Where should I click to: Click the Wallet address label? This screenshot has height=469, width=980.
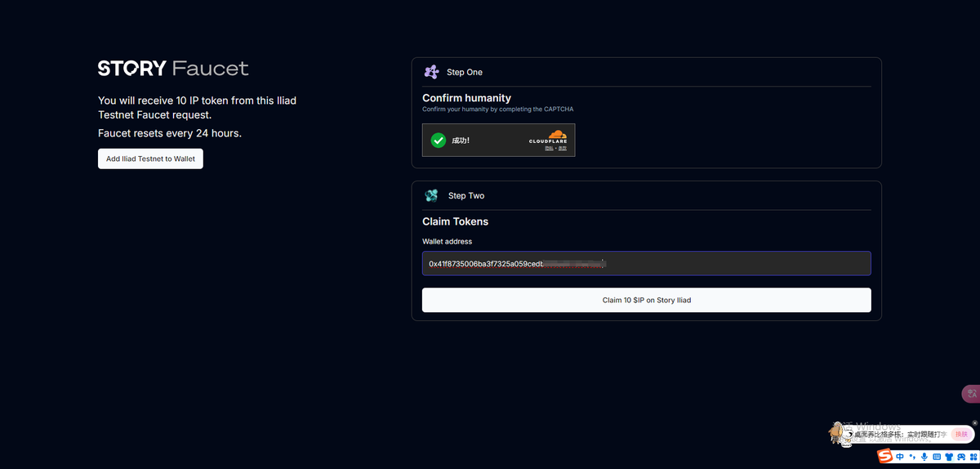point(447,241)
